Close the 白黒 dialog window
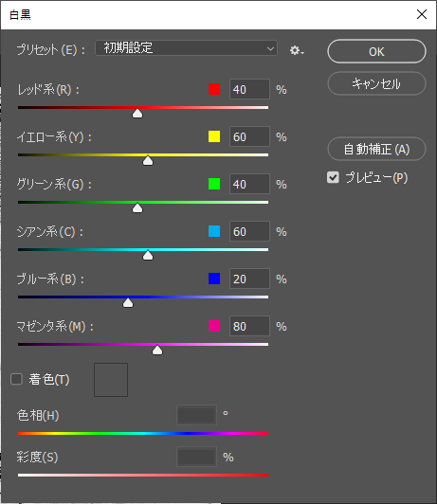Screen dimensions: 437x504 422,14
